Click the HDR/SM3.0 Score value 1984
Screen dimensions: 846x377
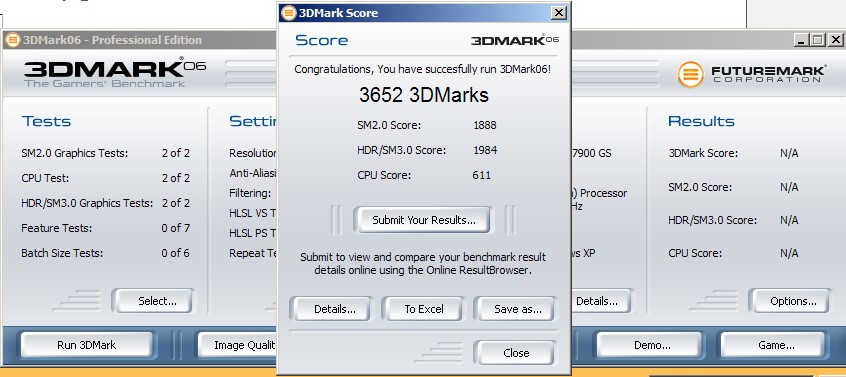click(x=485, y=150)
